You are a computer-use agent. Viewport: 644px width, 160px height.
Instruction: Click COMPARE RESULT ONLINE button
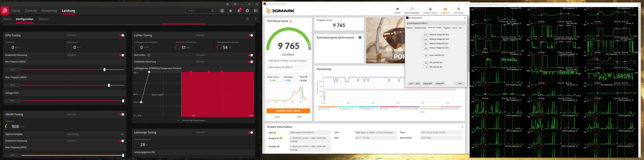click(x=288, y=111)
